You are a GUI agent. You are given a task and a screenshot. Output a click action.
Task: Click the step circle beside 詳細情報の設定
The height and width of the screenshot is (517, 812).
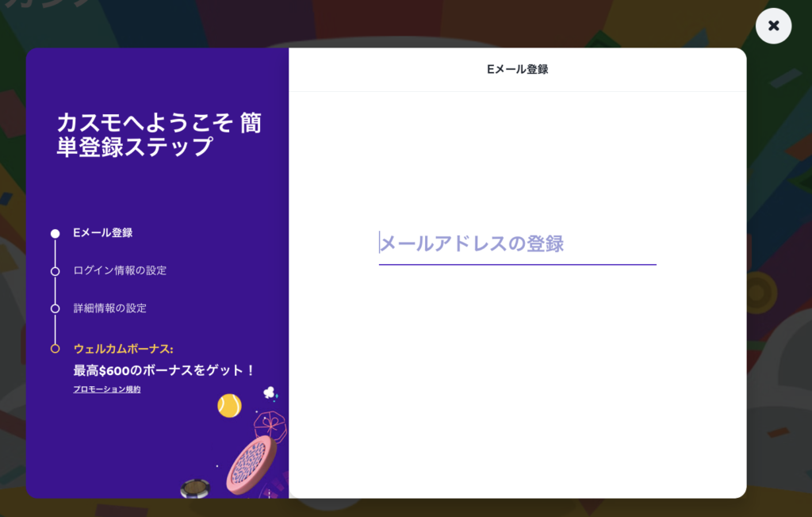click(x=55, y=308)
